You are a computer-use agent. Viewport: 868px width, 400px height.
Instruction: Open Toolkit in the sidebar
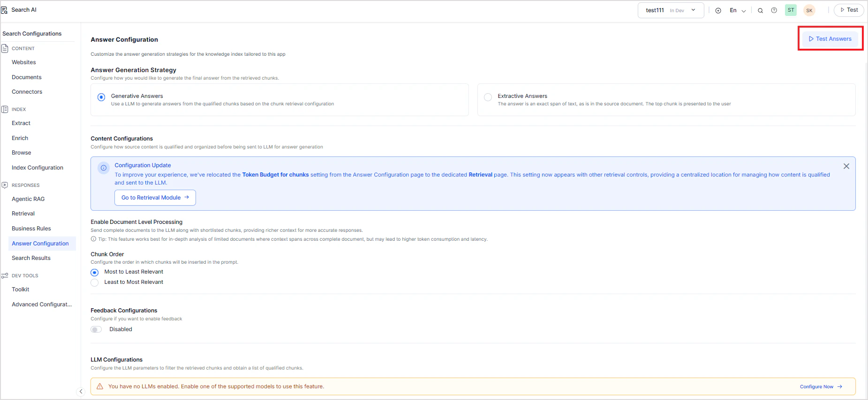point(21,289)
